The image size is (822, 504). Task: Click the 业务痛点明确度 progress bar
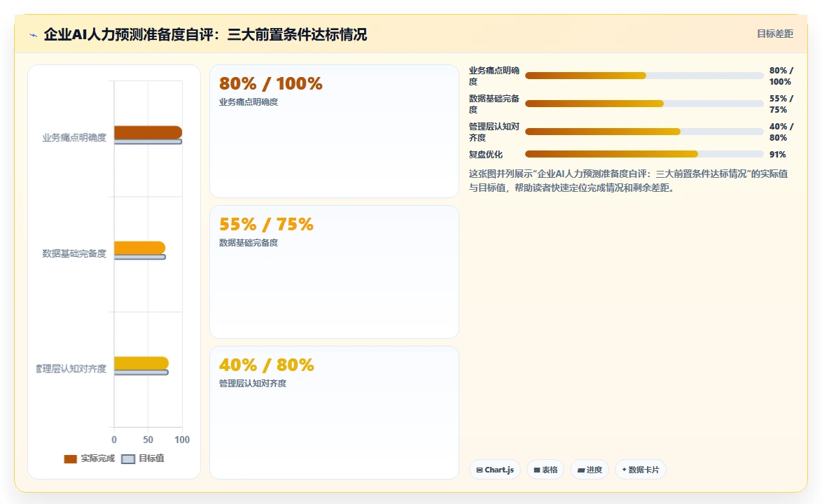644,76
